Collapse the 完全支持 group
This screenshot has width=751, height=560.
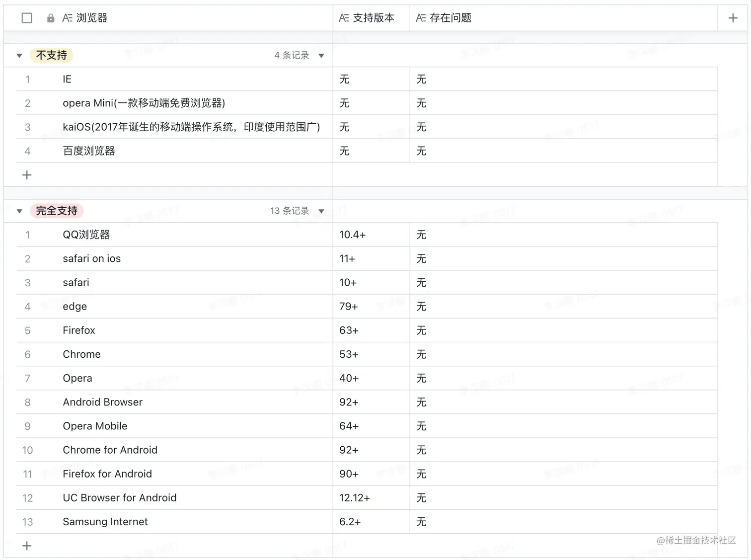click(19, 211)
